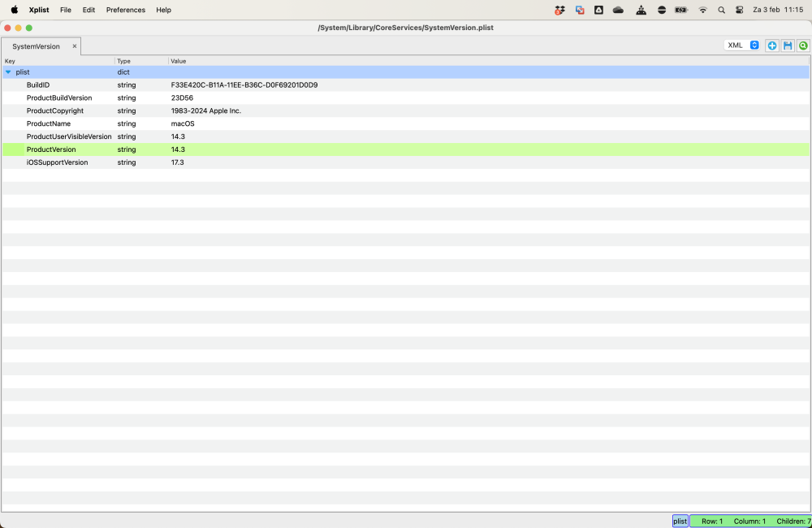Click 'Children: 7' in the status bar
This screenshot has height=528, width=812.
click(x=794, y=522)
